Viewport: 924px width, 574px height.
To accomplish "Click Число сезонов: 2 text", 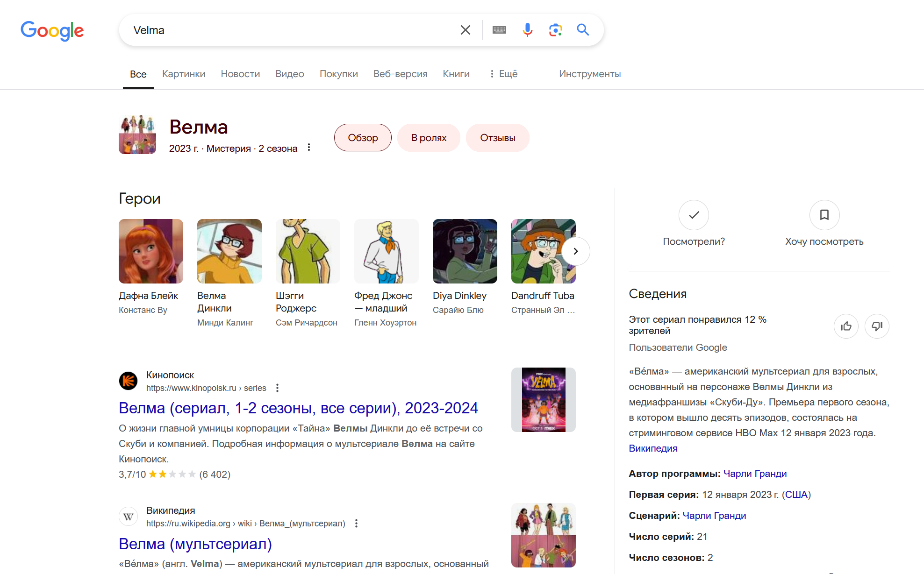I will tap(671, 558).
